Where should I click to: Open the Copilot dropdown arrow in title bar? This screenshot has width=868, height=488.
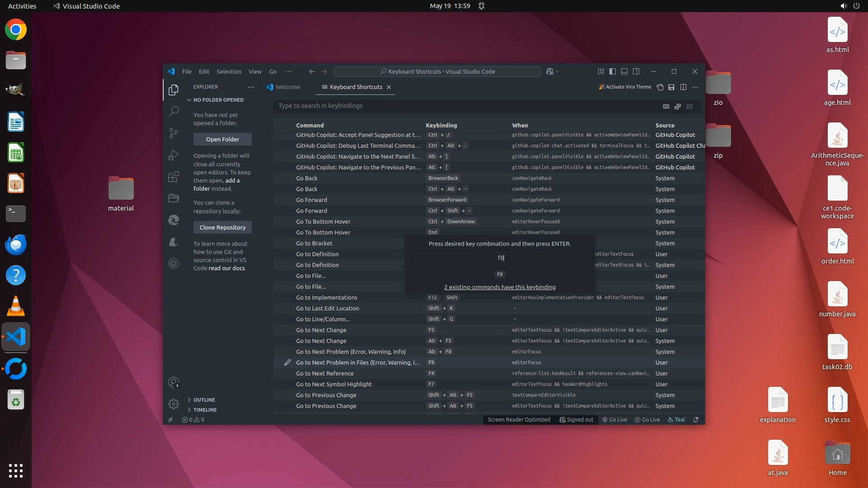tap(557, 71)
